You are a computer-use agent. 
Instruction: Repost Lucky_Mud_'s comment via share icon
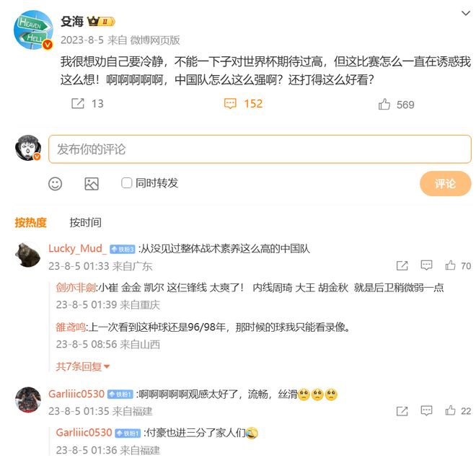(x=402, y=265)
